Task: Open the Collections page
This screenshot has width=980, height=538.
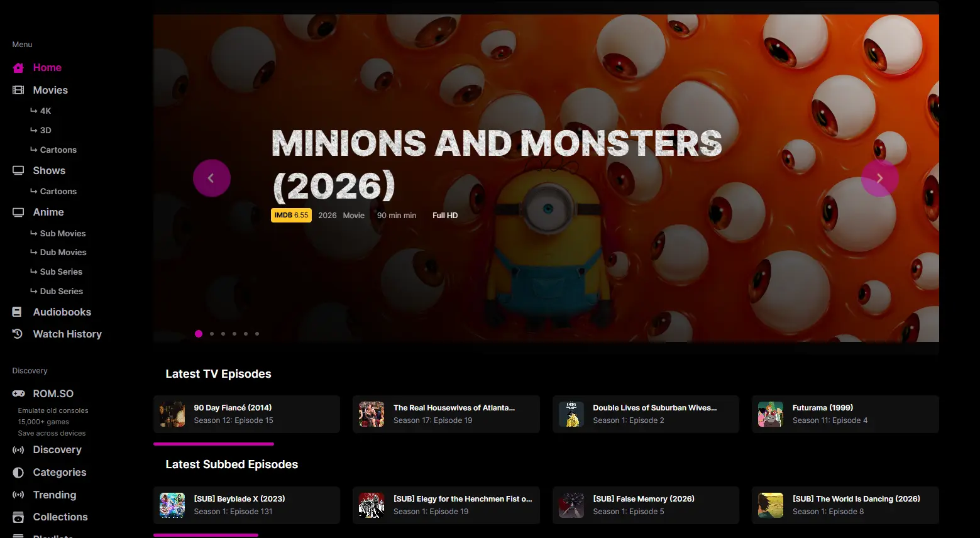Action: click(60, 517)
